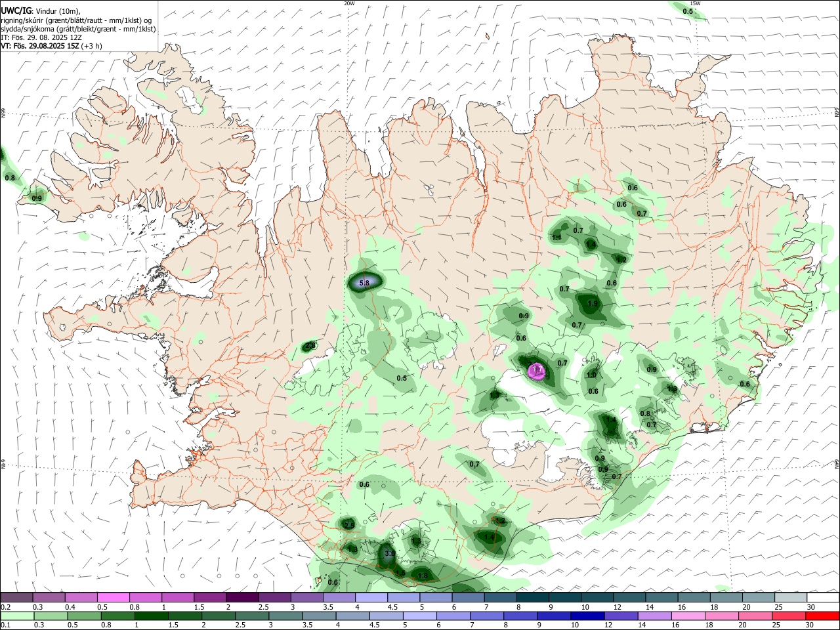The height and width of the screenshot is (630, 840).
Task: Select the dark teal 8 mm sleet/snow swatch
Action: click(533, 598)
